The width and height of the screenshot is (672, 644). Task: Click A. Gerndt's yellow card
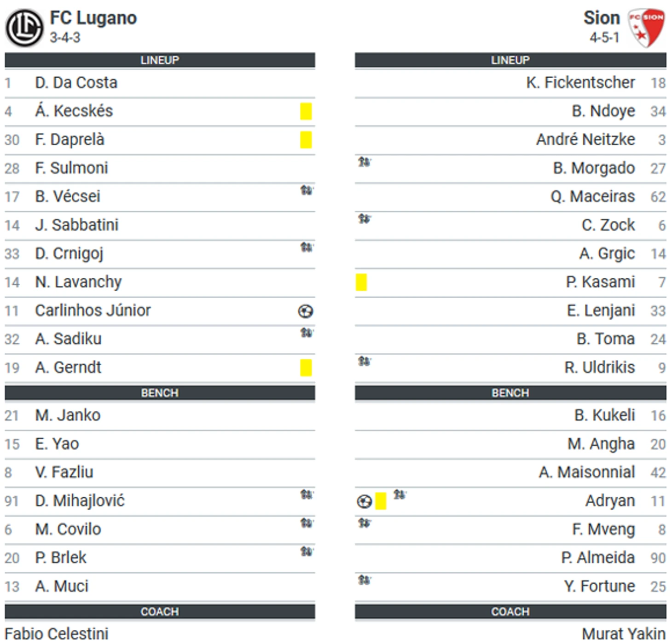(x=306, y=368)
